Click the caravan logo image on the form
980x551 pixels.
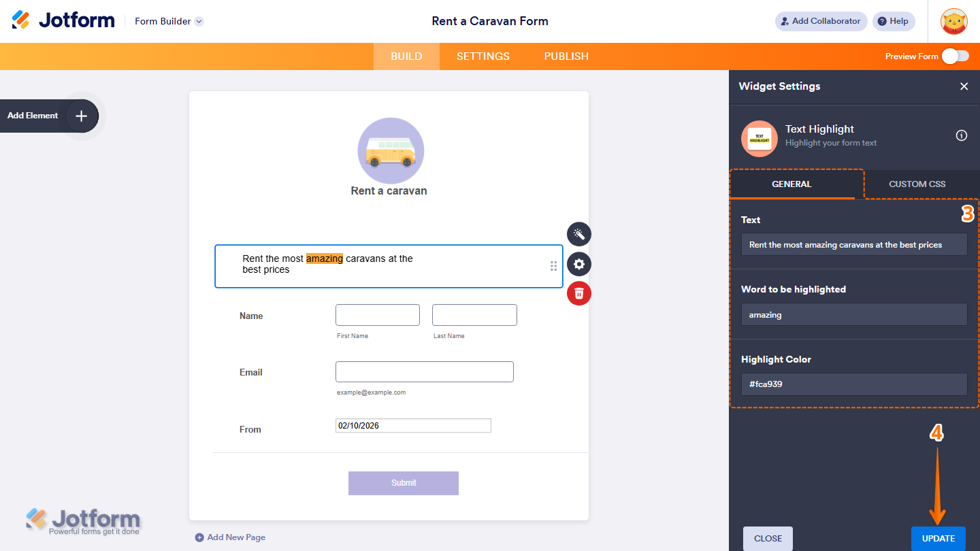tap(391, 151)
